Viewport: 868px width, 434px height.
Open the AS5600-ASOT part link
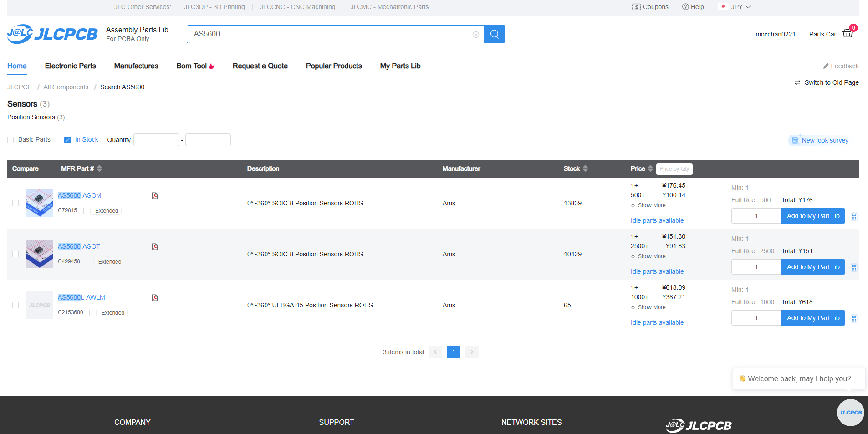pos(79,246)
